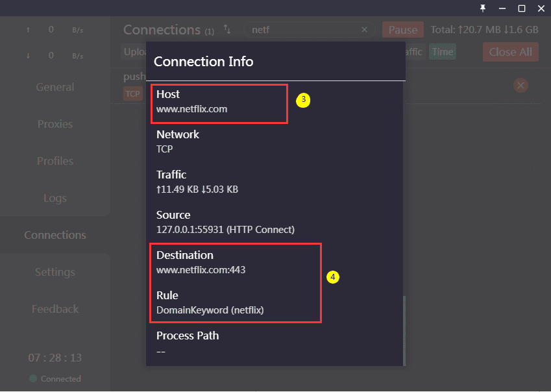The image size is (551, 392).
Task: Clear the netf search filter
Action: [x=364, y=30]
